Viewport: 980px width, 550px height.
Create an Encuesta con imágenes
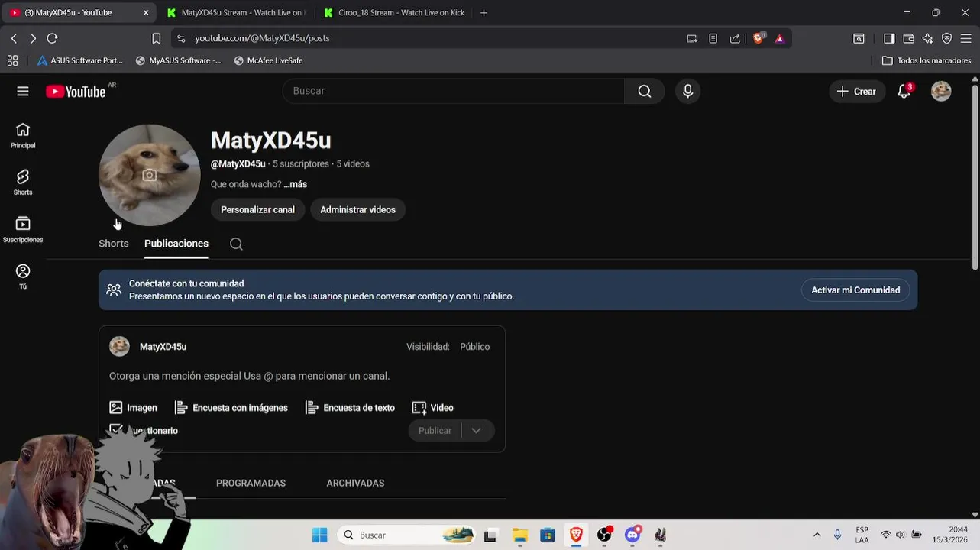tap(231, 408)
